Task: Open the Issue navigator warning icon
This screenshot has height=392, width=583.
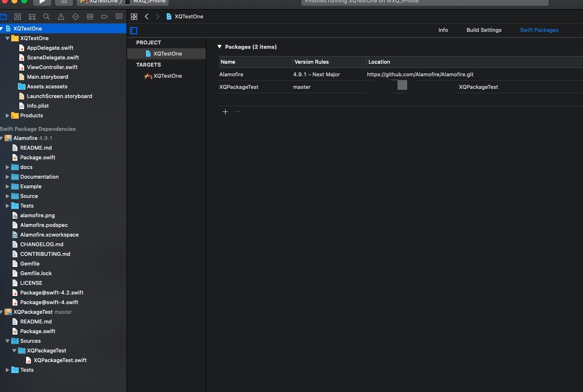Action: 61,16
